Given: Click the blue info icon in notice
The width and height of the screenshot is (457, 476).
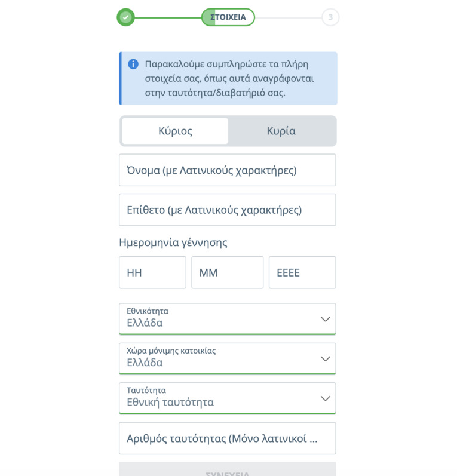Looking at the screenshot, I should [x=133, y=64].
